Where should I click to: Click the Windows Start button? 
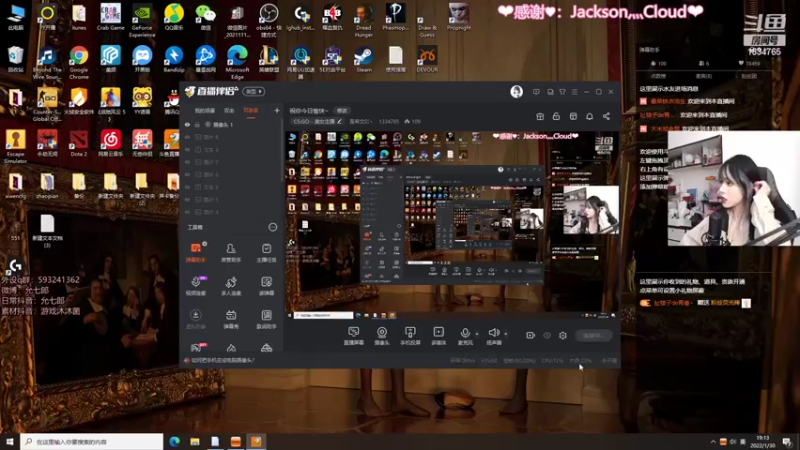10,441
